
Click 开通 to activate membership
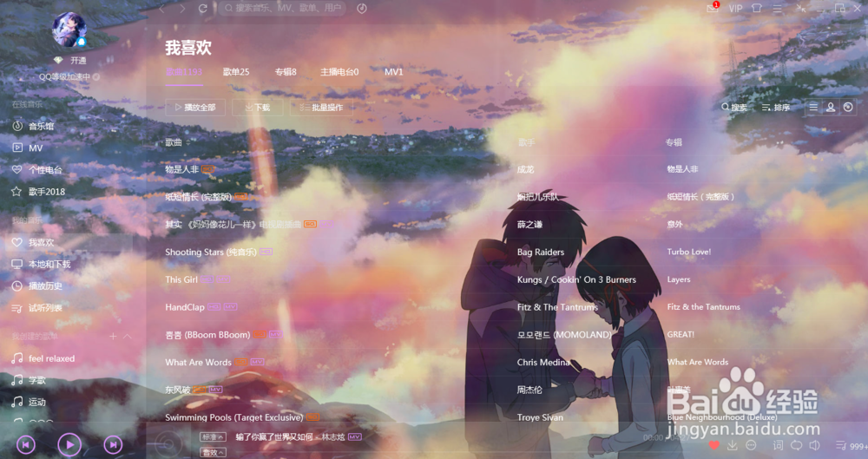[x=78, y=61]
